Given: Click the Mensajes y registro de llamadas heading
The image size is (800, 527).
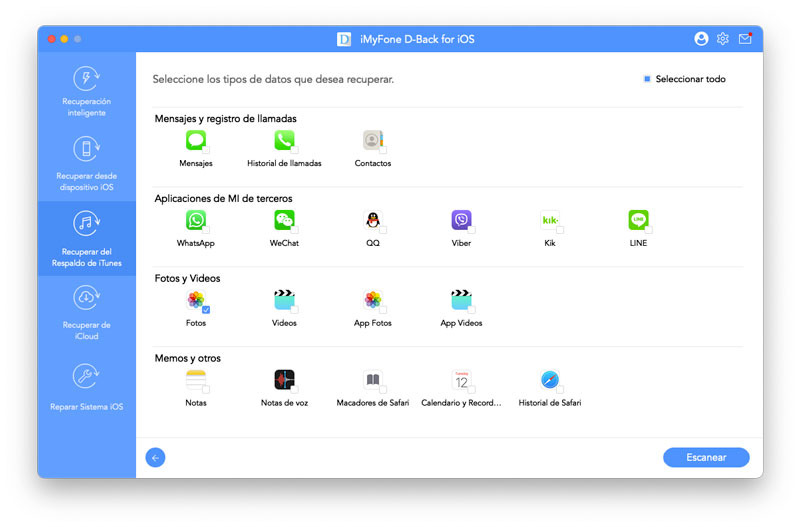Looking at the screenshot, I should 226,118.
